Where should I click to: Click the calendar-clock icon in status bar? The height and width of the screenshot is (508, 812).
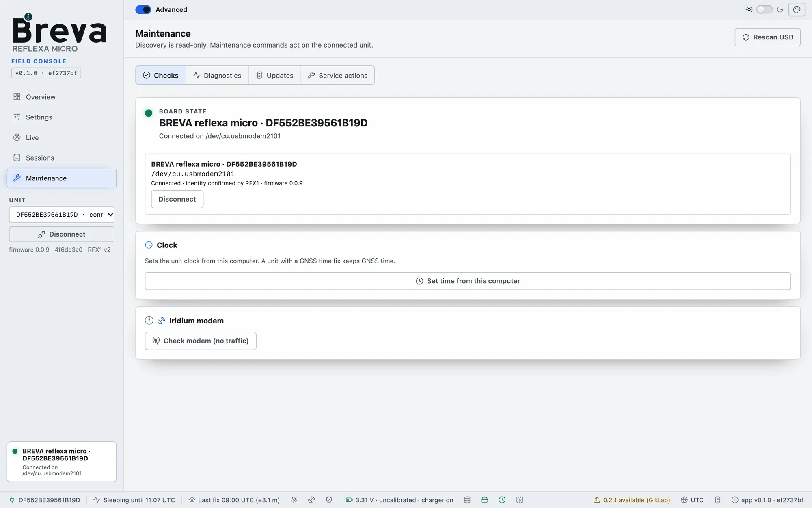pyautogui.click(x=520, y=500)
